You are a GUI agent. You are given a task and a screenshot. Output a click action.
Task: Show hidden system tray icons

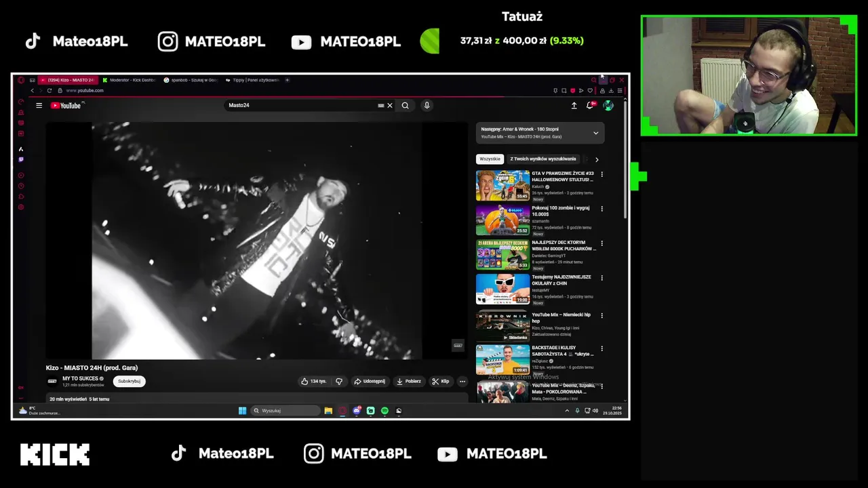(567, 411)
